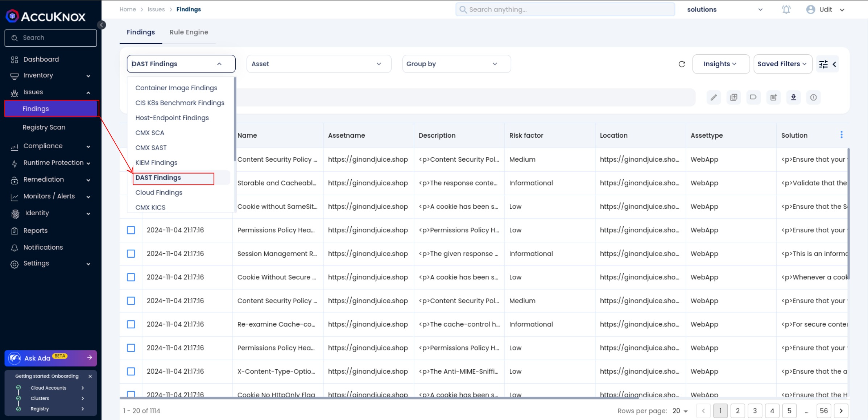Jump to page 56
Viewport: 868px width, 420px height.
click(824, 411)
